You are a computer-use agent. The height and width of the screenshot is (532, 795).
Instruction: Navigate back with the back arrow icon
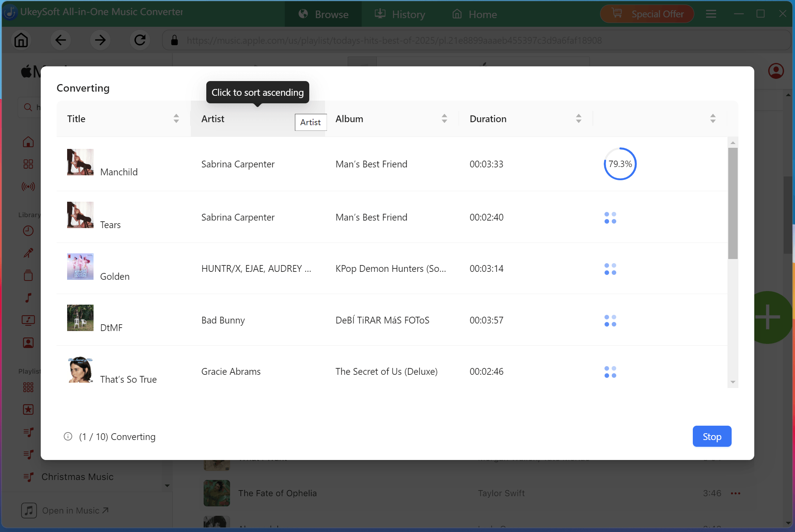coord(61,40)
